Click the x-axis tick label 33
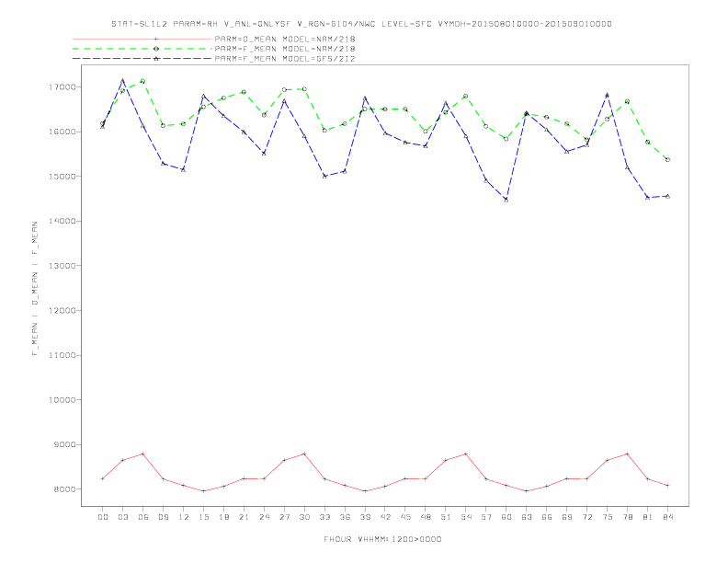Screen dimensions: 728x563 (x=324, y=517)
